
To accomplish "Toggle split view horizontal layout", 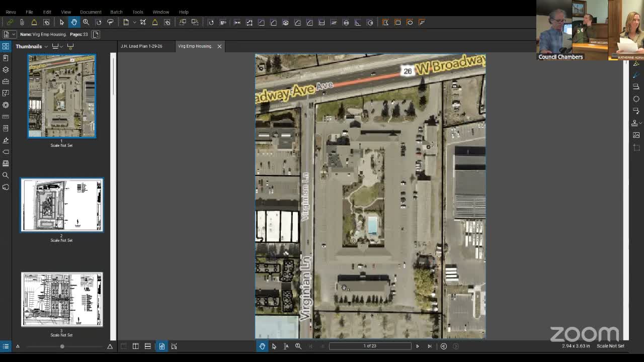I will [147, 346].
